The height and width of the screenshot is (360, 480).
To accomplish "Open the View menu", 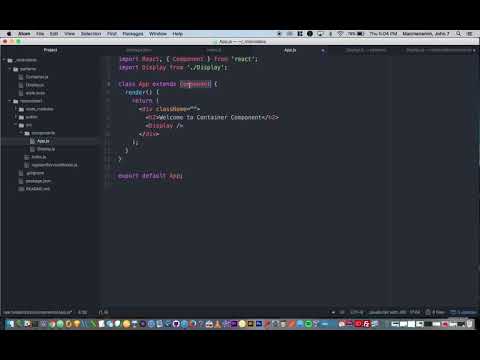I will tap(69, 34).
